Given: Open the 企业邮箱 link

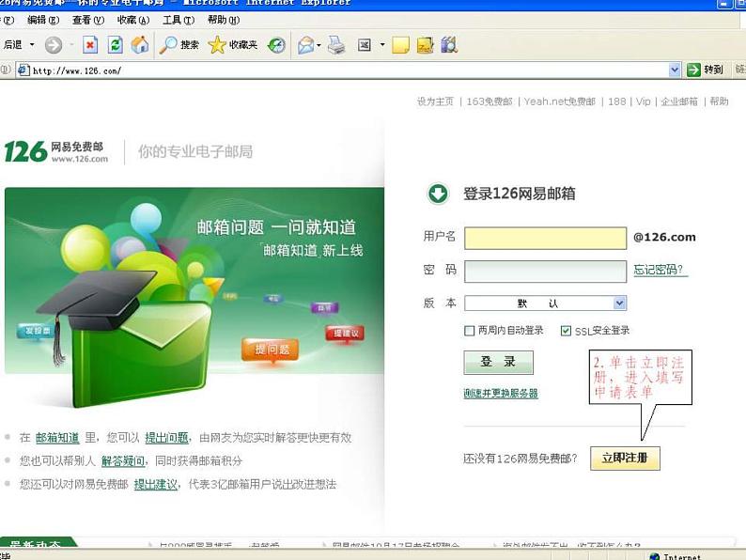Looking at the screenshot, I should pyautogui.click(x=679, y=101).
